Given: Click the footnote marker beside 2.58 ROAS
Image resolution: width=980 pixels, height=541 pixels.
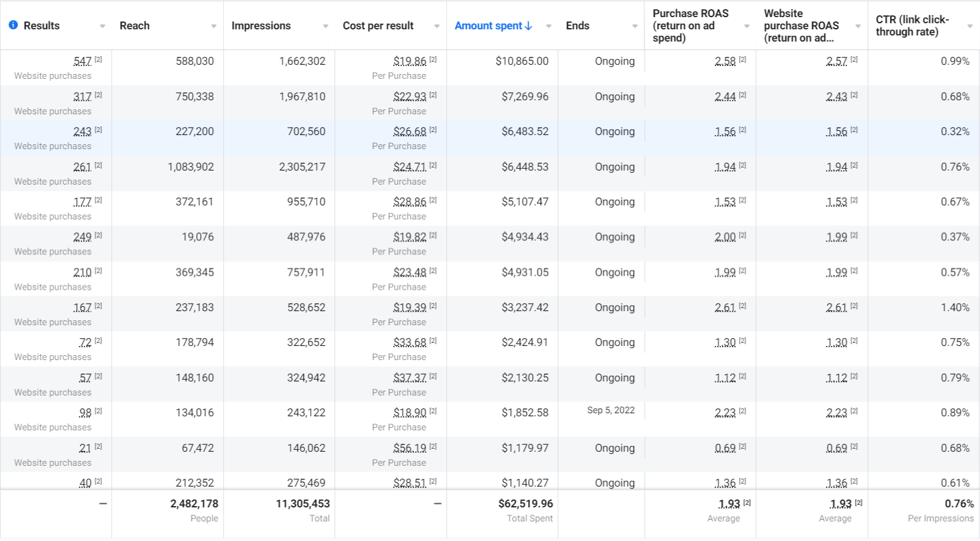Looking at the screenshot, I should 743,59.
